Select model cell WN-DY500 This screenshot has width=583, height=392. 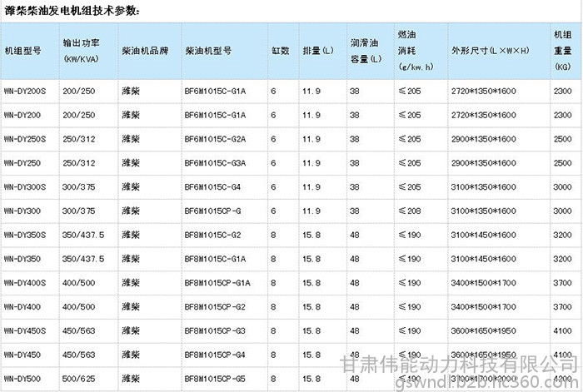click(x=22, y=379)
